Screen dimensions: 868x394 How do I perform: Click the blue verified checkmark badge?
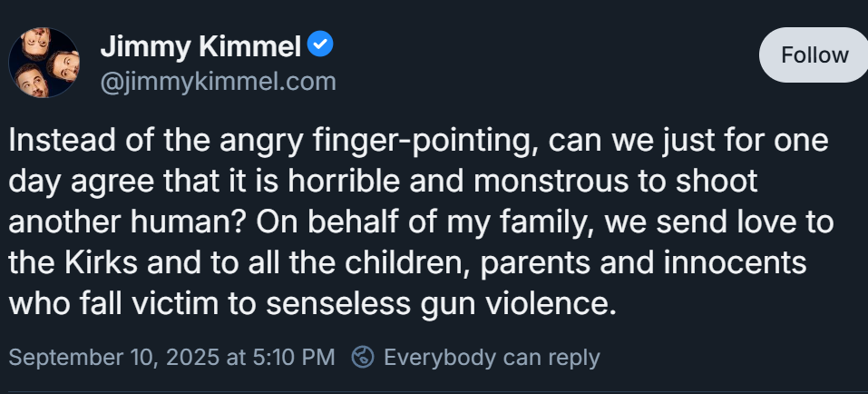pyautogui.click(x=320, y=44)
